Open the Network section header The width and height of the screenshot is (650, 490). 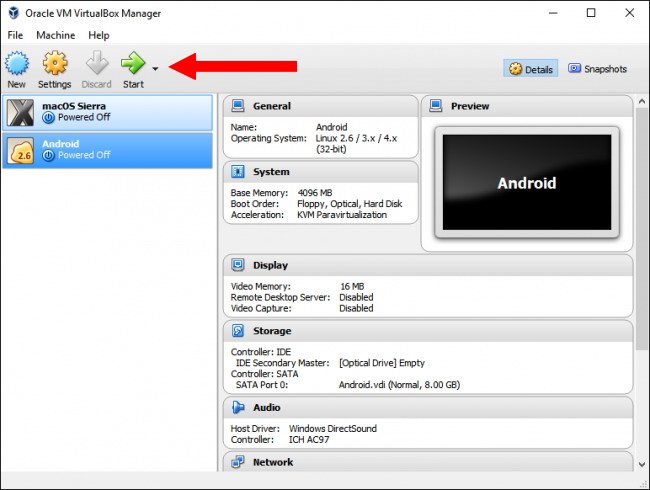pos(272,462)
